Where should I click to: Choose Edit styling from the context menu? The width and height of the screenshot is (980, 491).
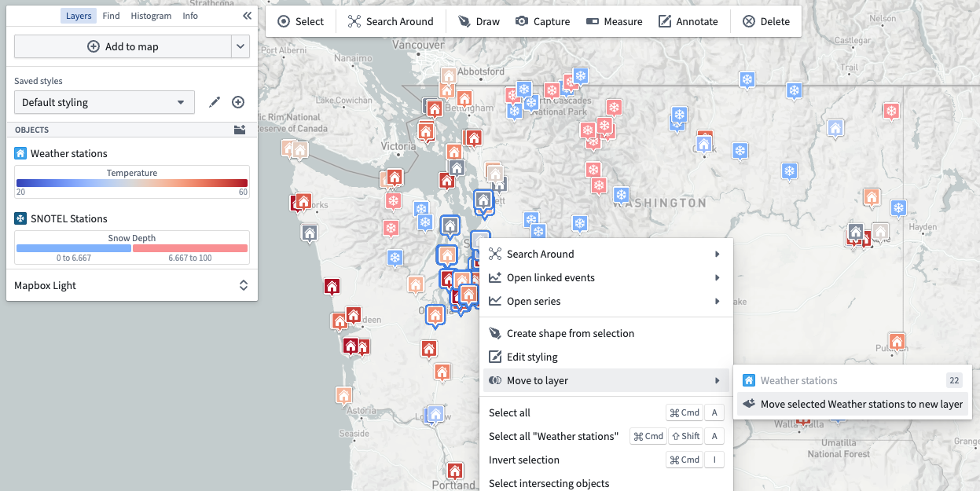click(606, 357)
